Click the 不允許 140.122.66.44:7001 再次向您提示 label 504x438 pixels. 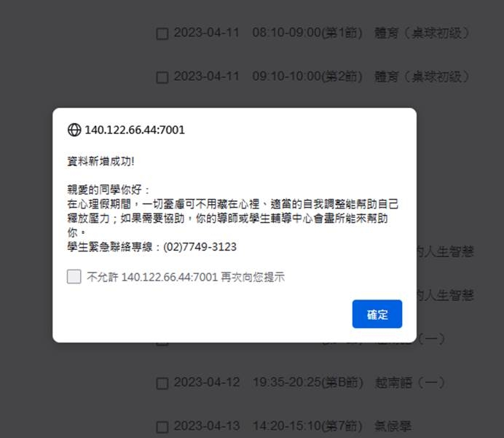click(x=186, y=277)
